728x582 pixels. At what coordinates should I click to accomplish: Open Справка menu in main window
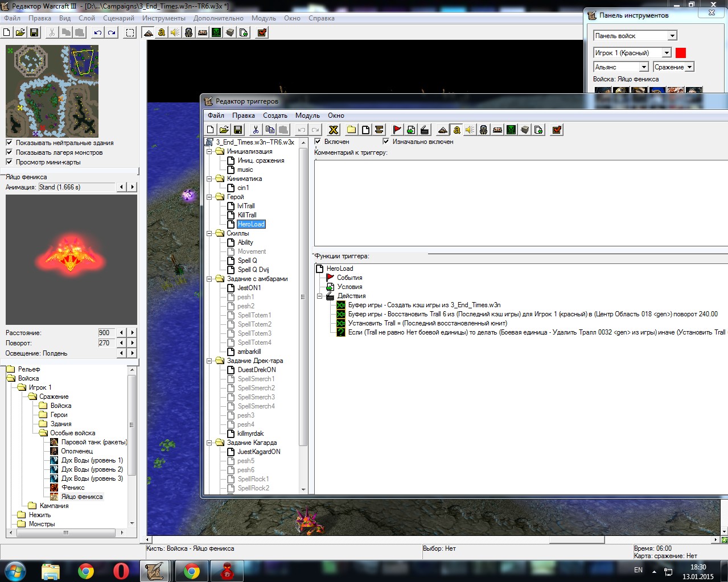point(322,18)
